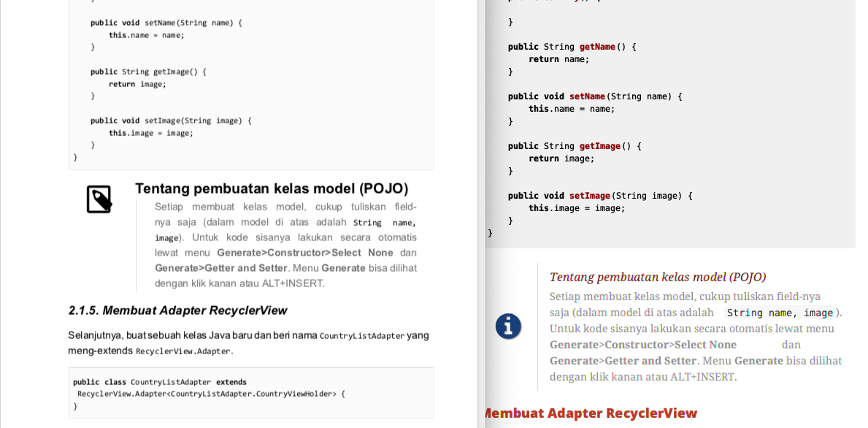Click "public void setImage(String image) {" in left code
The height and width of the screenshot is (428, 868).
(171, 121)
